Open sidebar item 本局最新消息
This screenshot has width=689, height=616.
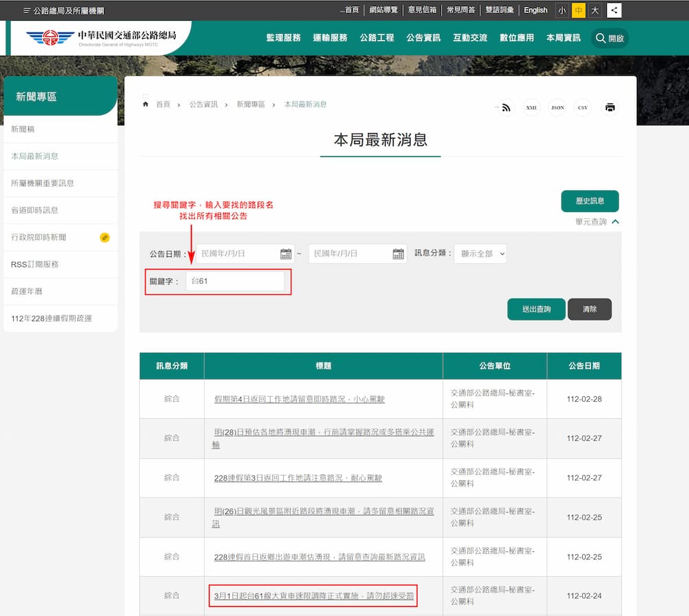(60, 156)
